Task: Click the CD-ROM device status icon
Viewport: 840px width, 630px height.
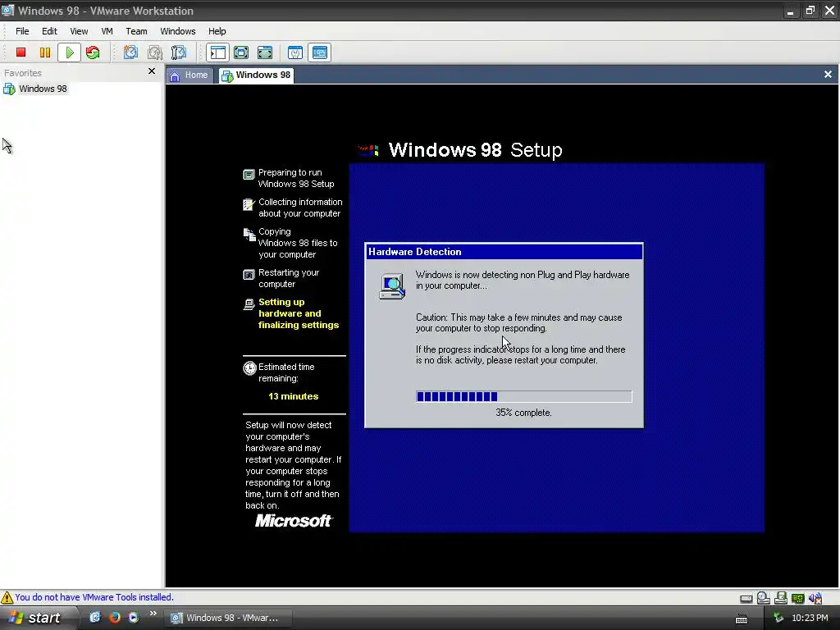Action: tap(764, 598)
